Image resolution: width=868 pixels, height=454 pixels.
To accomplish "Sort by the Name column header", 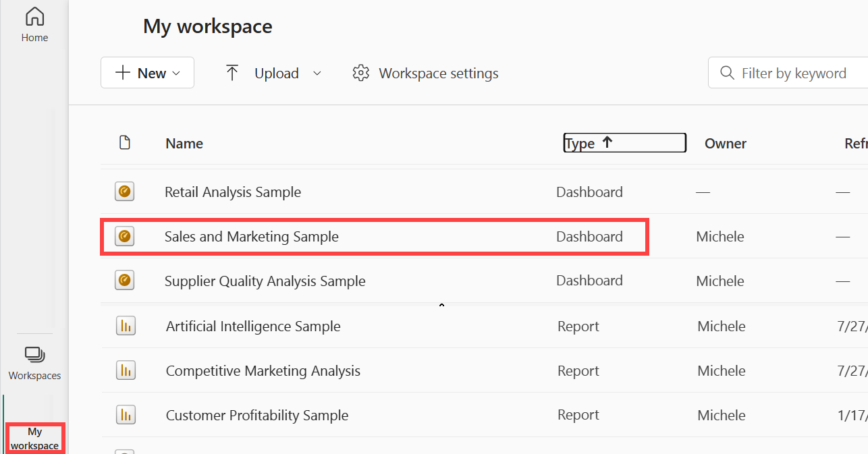I will 184,143.
